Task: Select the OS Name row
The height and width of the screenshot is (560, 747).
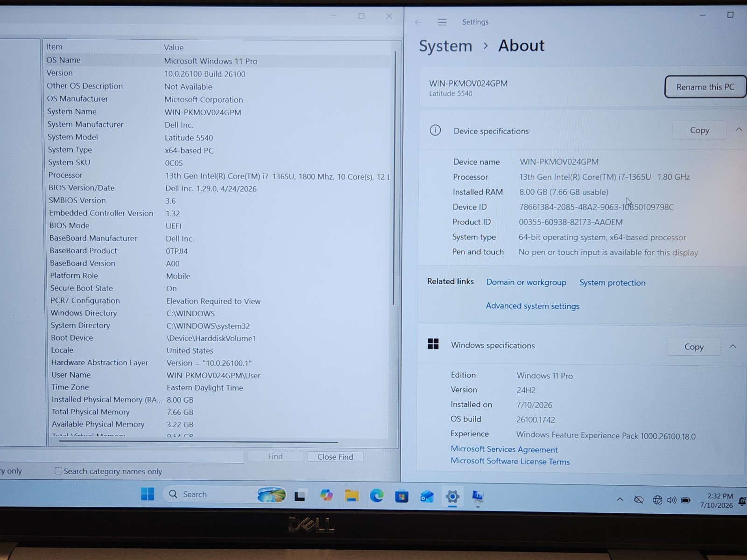Action: pos(217,60)
